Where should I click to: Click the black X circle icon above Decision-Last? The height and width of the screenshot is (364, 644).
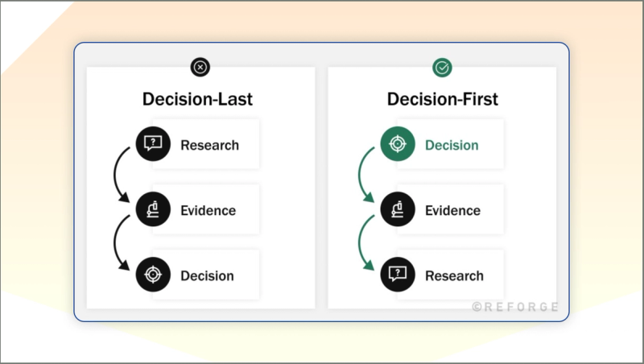(x=200, y=67)
